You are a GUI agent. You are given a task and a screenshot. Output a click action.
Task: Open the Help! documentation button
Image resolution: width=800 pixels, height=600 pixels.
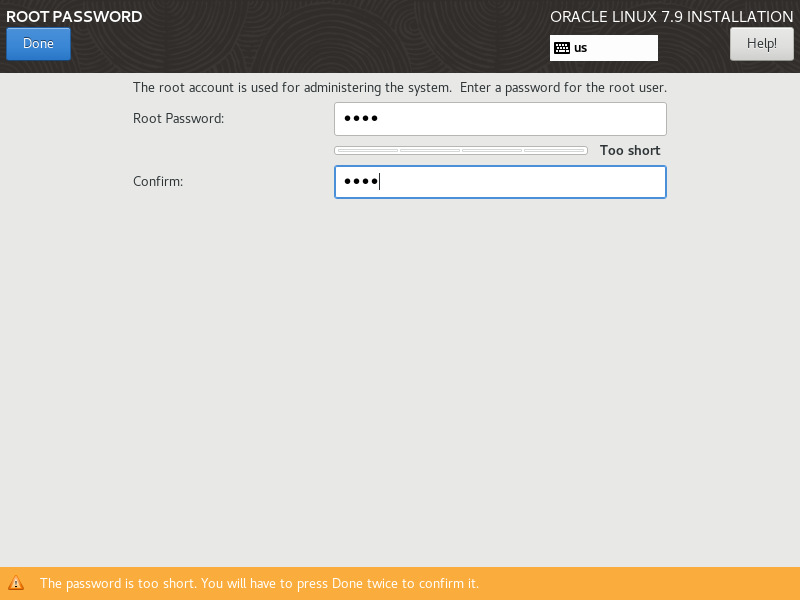[761, 44]
